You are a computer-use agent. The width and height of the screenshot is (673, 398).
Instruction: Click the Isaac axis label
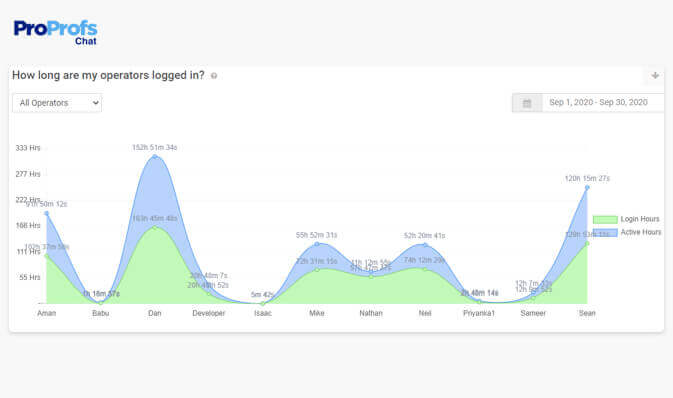click(x=263, y=313)
